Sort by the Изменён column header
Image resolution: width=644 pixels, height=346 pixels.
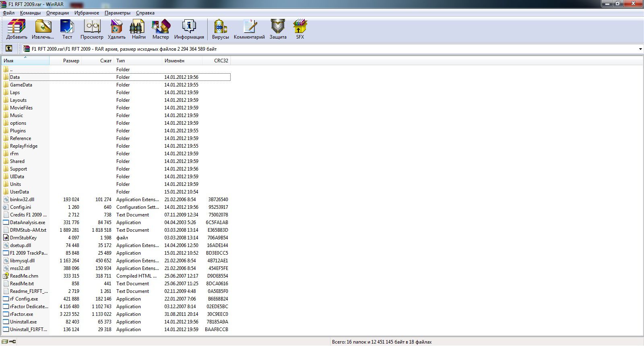click(x=182, y=61)
